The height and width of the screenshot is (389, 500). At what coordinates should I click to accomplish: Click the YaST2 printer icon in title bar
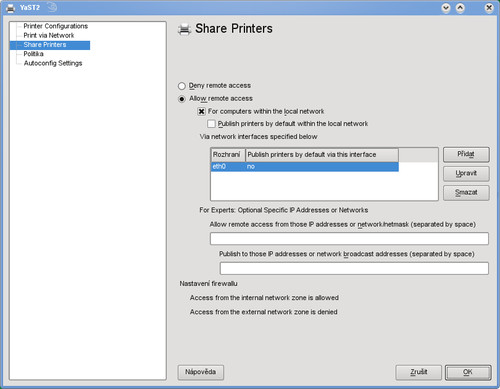coord(10,7)
